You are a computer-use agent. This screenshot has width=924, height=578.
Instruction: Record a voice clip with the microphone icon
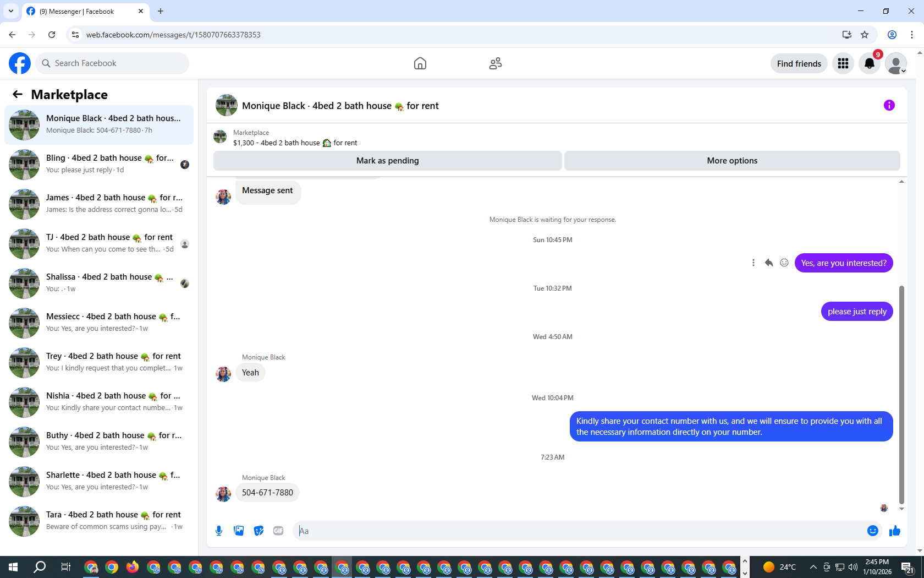(219, 531)
